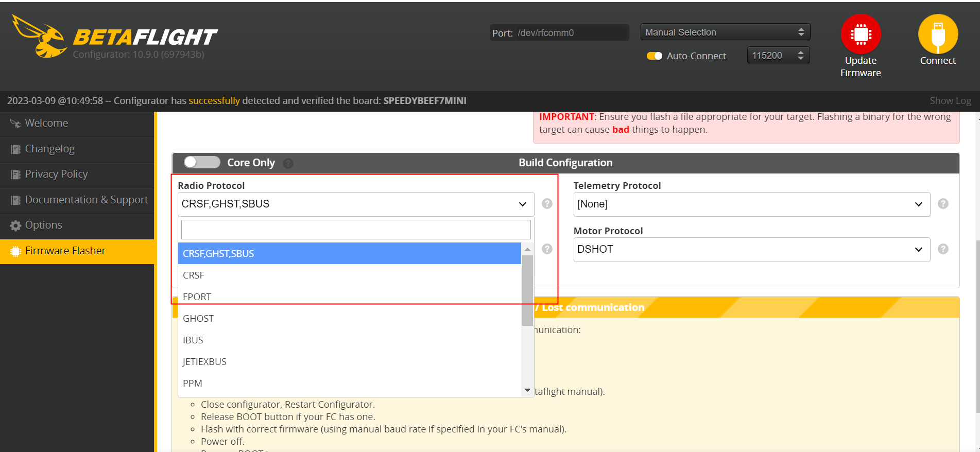Click the Update Firmware chip icon

(x=861, y=34)
